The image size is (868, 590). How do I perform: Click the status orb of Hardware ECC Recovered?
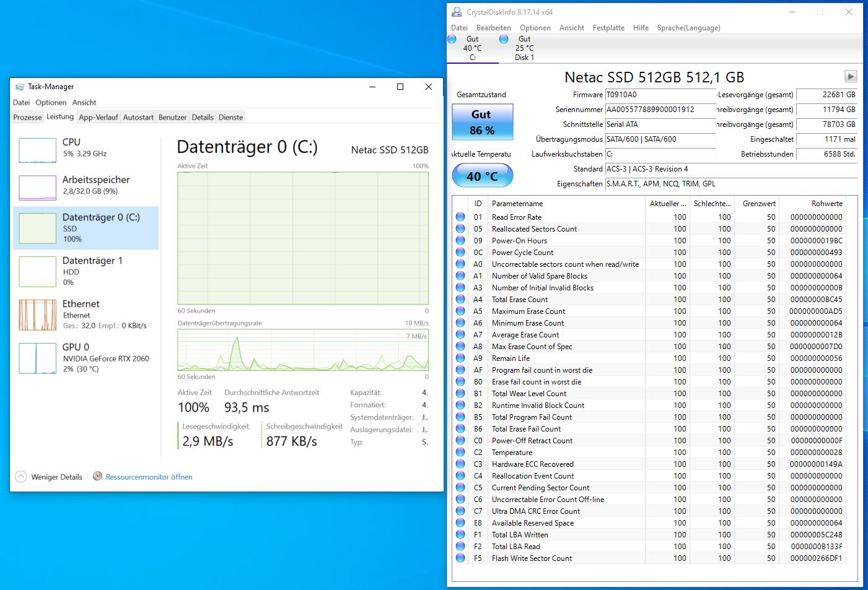tap(460, 464)
